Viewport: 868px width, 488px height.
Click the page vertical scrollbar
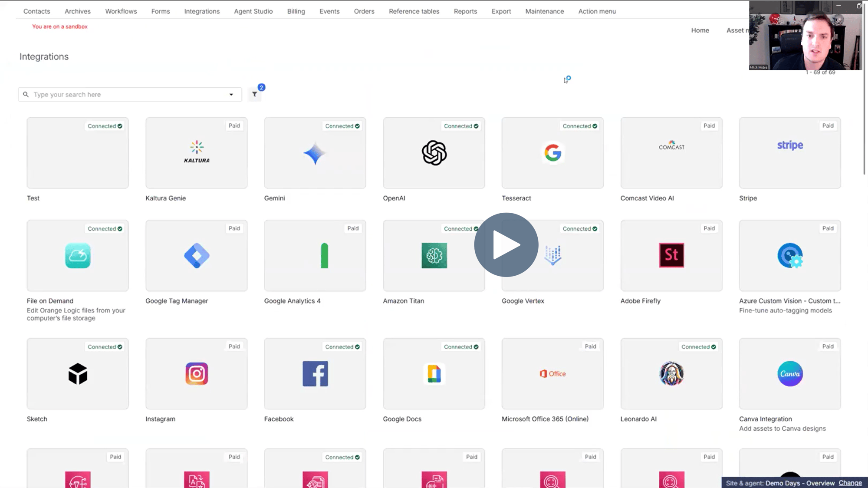[x=865, y=89]
